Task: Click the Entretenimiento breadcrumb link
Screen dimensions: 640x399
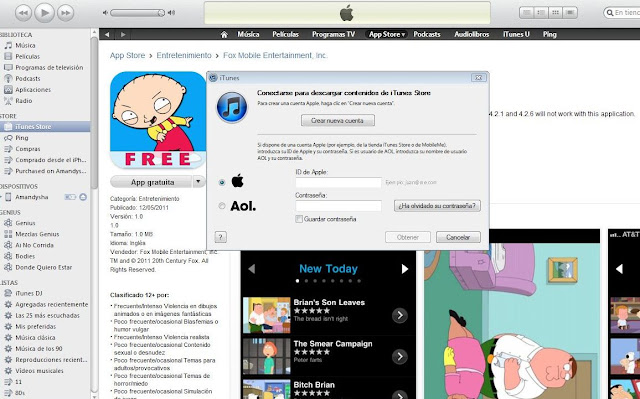Action: 184,55
